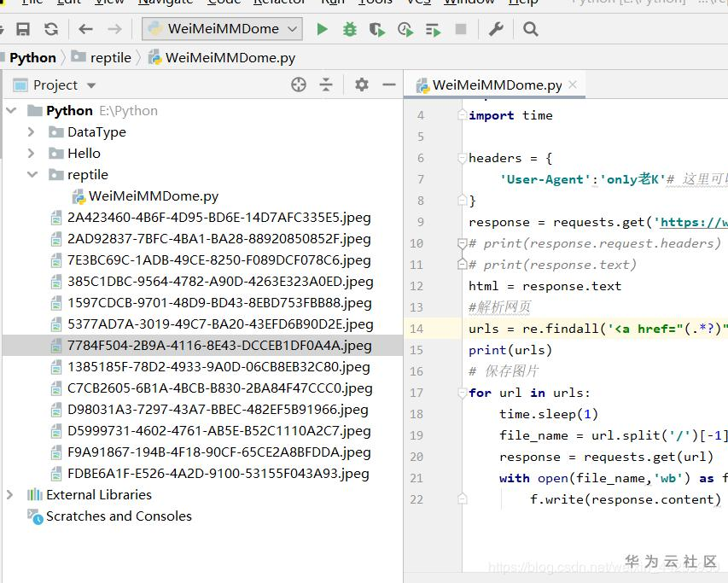Click the Stop square button
728x583 pixels.
(461, 29)
